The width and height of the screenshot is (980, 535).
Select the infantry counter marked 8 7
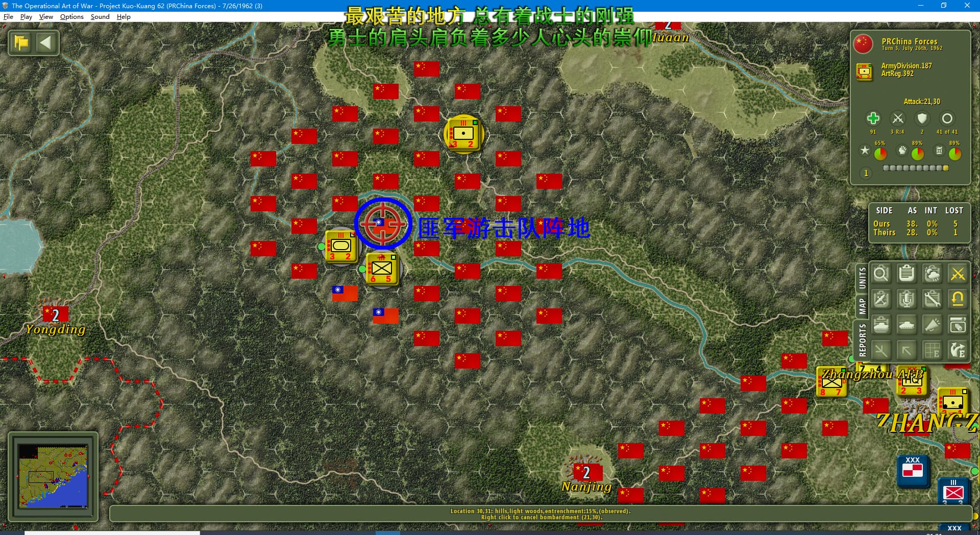(x=831, y=382)
